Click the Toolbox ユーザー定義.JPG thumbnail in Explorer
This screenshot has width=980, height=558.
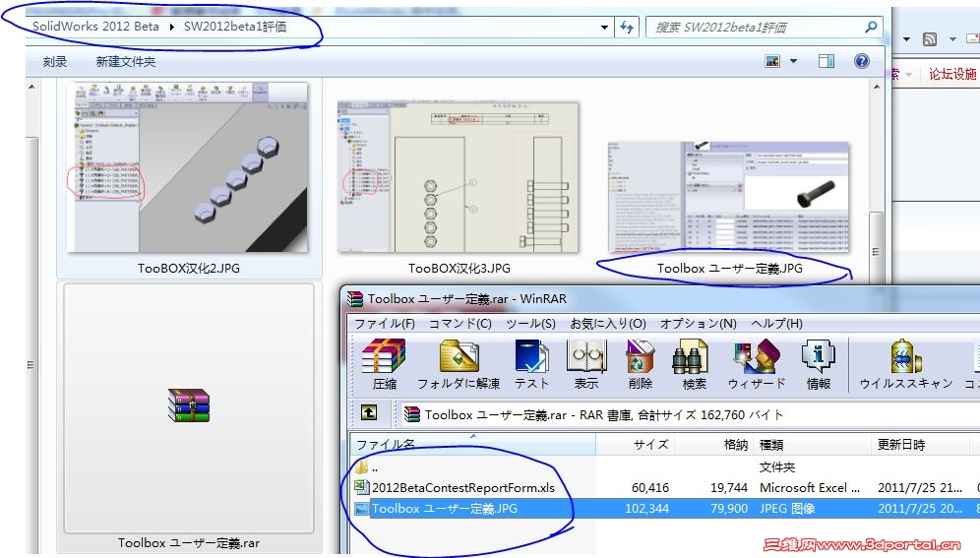pyautogui.click(x=729, y=197)
